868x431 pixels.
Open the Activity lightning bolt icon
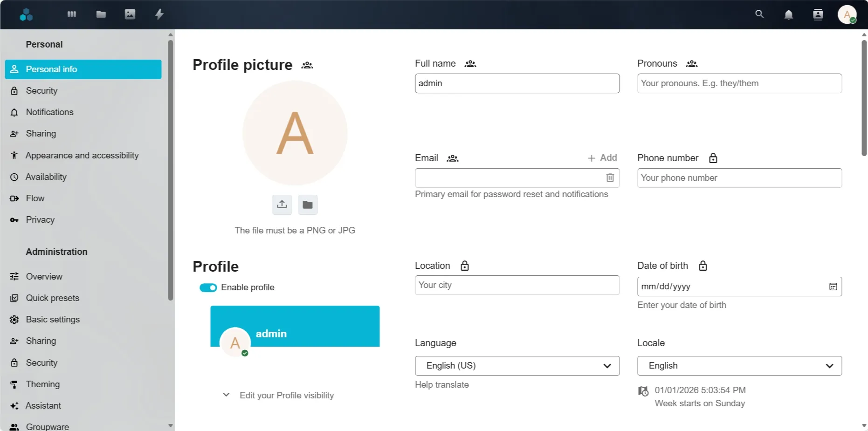(x=159, y=14)
